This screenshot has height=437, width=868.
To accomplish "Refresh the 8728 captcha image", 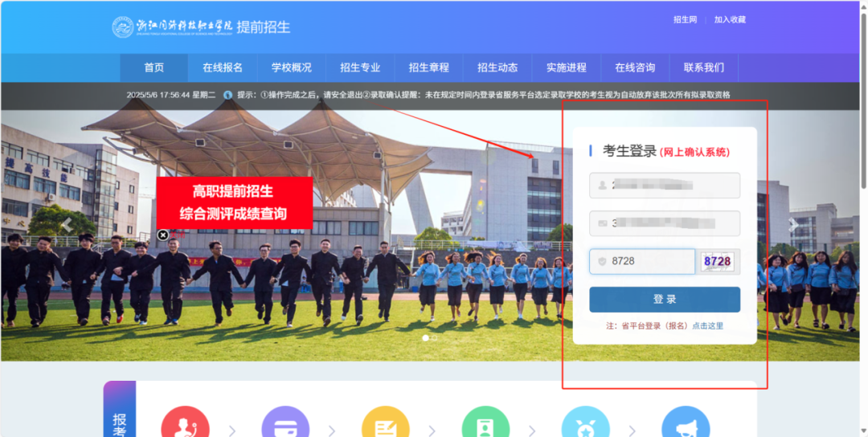I will click(717, 262).
